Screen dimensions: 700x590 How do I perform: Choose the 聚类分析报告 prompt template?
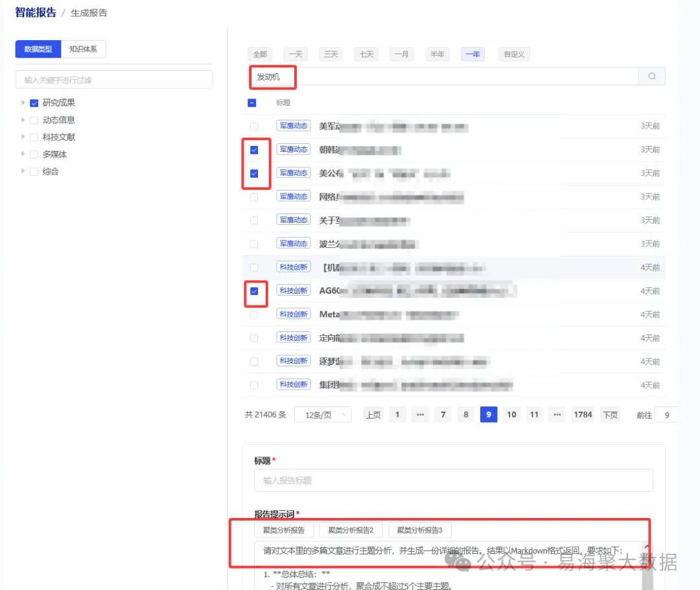284,530
